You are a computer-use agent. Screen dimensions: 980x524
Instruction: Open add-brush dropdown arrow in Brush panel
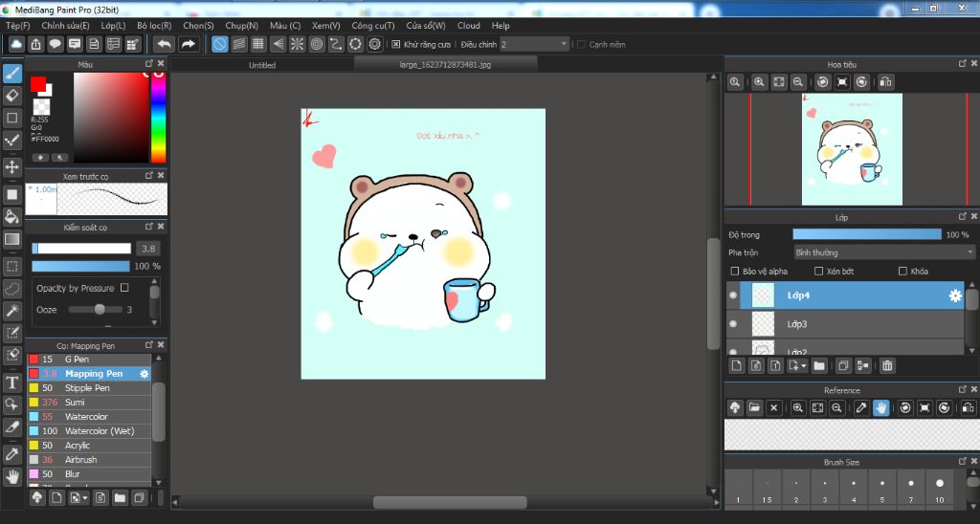click(x=85, y=498)
